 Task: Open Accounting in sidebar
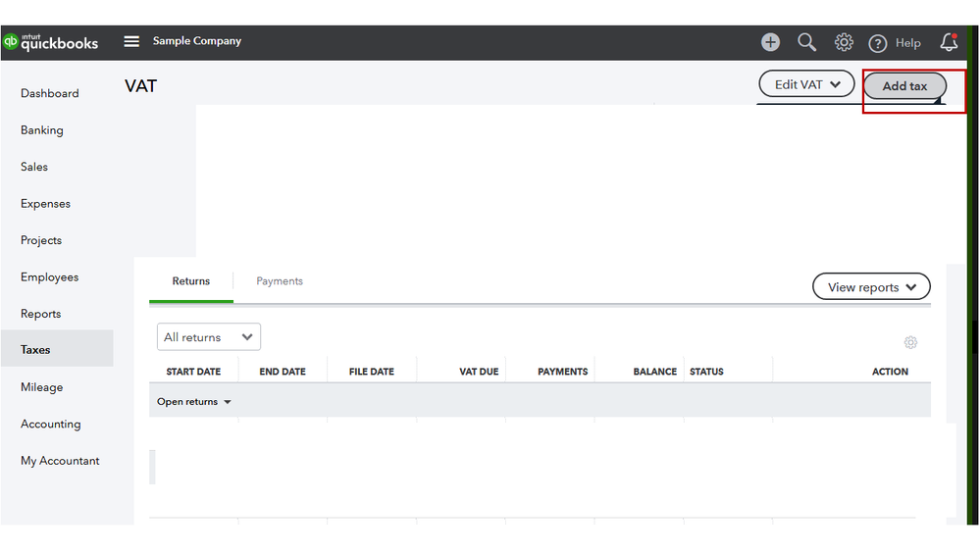coord(51,424)
